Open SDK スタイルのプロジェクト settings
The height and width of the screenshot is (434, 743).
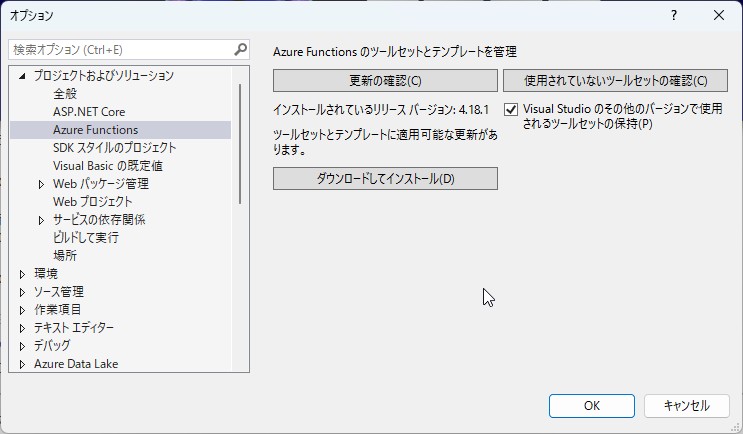(115, 148)
